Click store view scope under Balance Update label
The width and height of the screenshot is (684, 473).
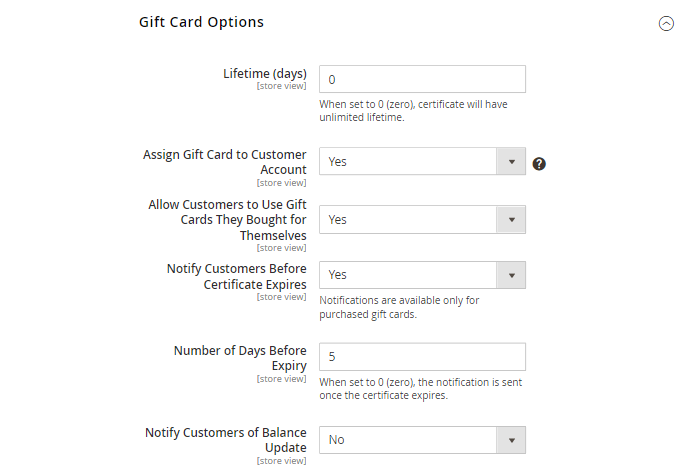282,460
